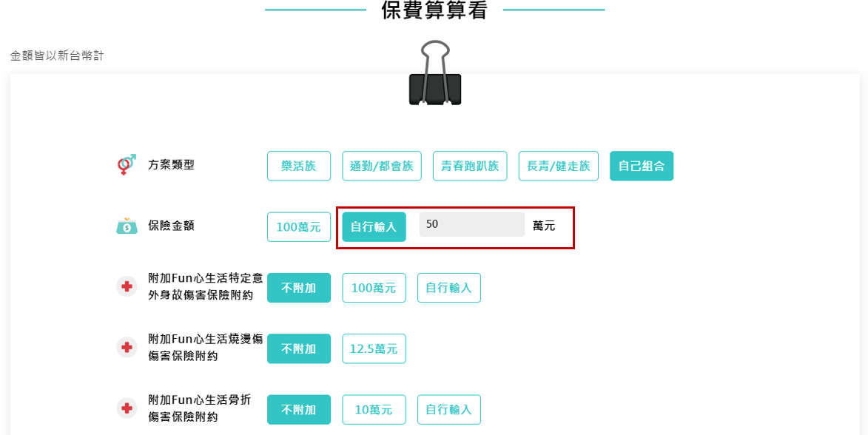Click the binder clip icon
Viewport: 868px width, 435px height.
pyautogui.click(x=435, y=73)
